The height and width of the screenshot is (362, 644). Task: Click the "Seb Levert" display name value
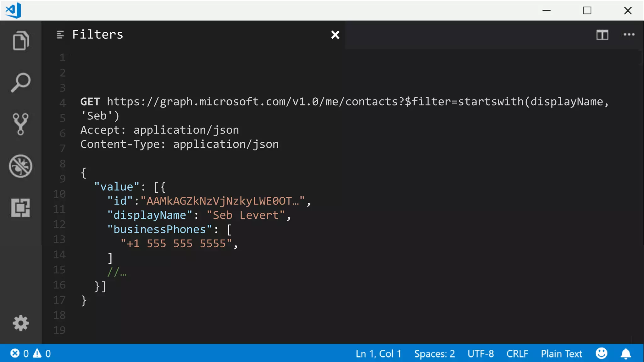click(x=246, y=215)
